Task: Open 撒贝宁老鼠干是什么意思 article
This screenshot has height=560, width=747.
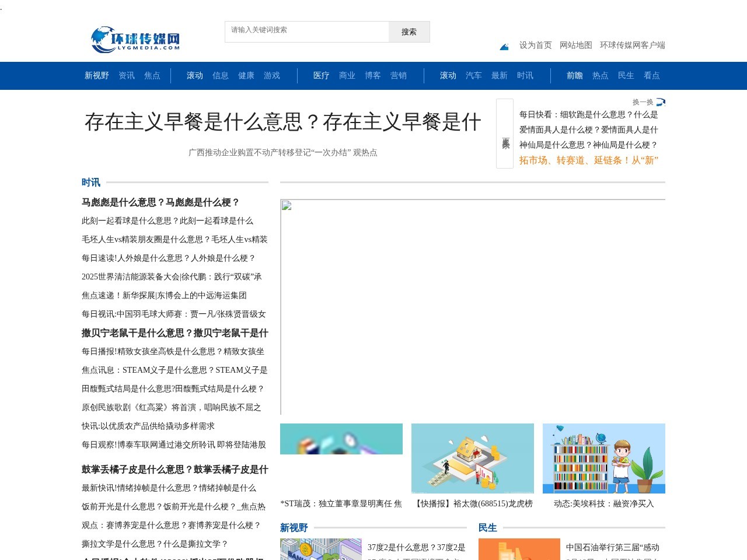Action: [x=175, y=333]
